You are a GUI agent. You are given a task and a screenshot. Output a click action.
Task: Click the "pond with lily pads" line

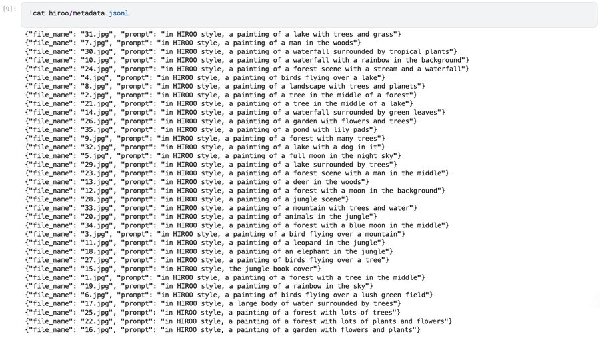pyautogui.click(x=207, y=129)
